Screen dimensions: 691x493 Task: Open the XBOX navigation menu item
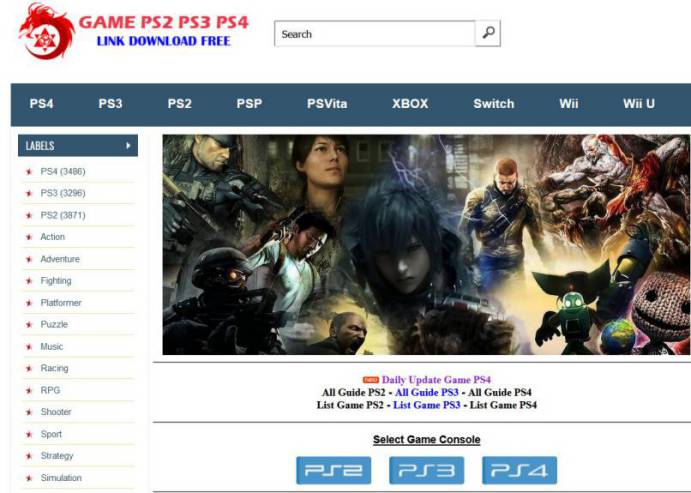pyautogui.click(x=410, y=104)
